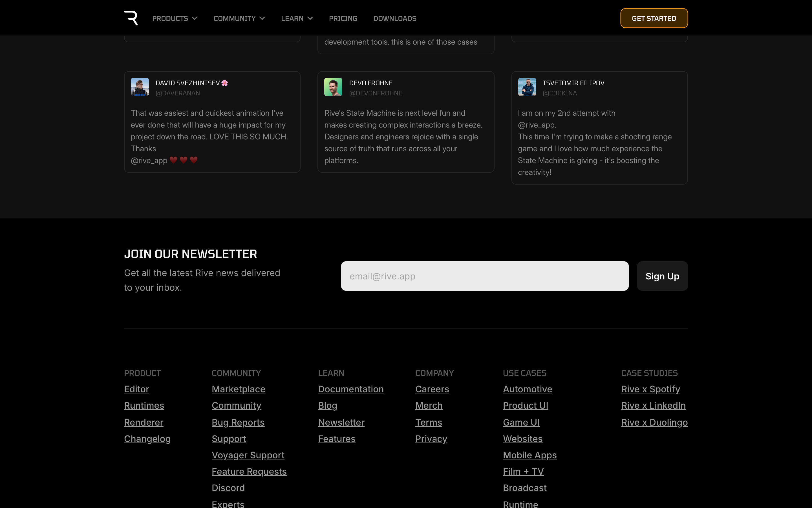Open Devo Frohne's profile picture
The height and width of the screenshot is (508, 812).
[333, 87]
